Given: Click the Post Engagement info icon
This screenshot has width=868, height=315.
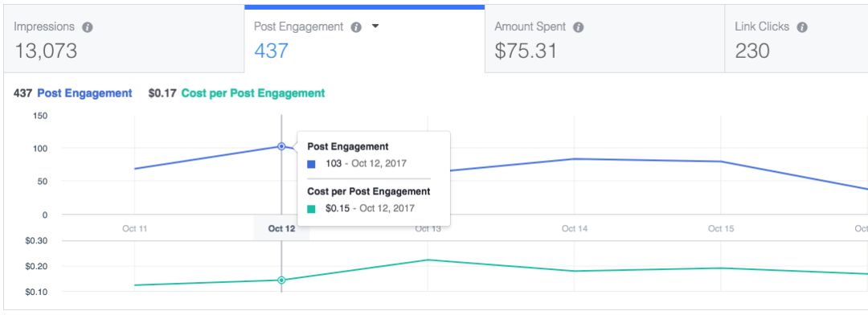Looking at the screenshot, I should pyautogui.click(x=357, y=27).
